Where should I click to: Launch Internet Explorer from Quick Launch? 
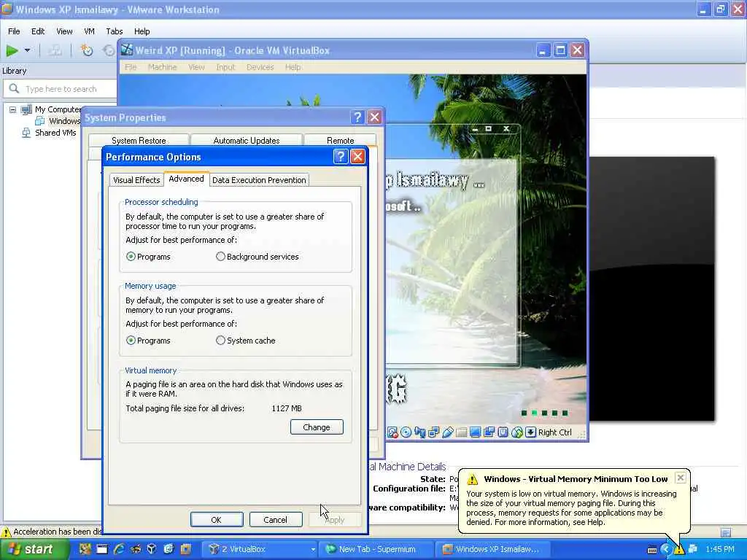coord(119,549)
